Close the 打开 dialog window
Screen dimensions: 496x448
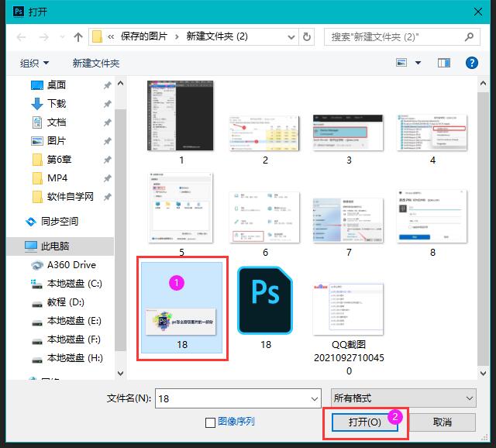tap(477, 12)
